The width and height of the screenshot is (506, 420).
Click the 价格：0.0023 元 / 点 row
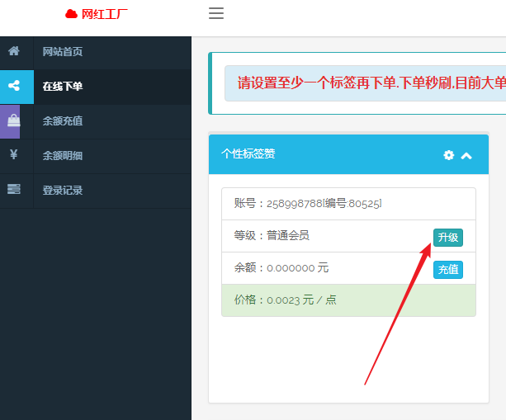(x=348, y=300)
